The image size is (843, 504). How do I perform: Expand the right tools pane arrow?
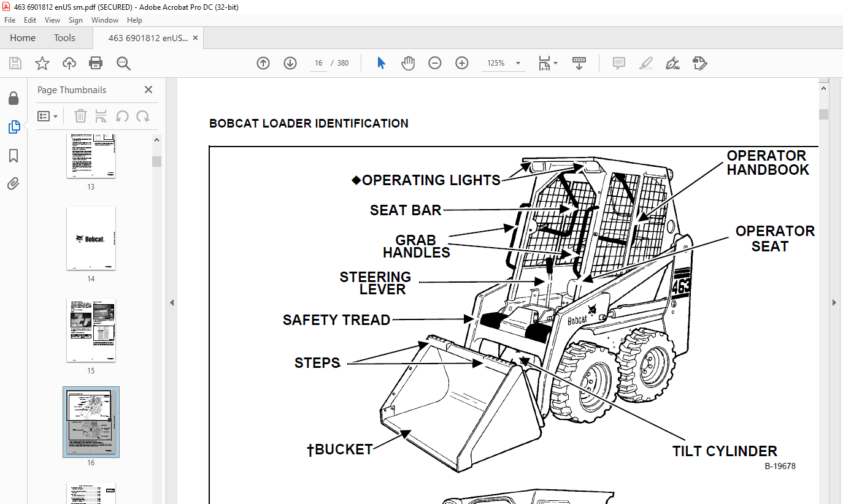point(834,302)
